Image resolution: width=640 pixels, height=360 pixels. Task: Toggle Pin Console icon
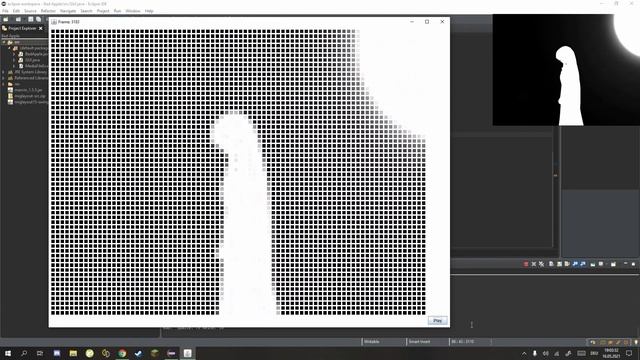pos(575,264)
